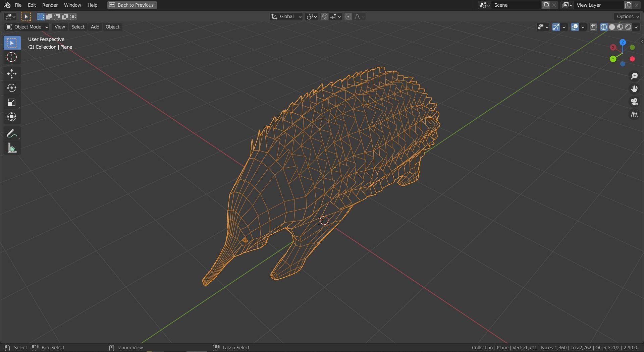Open the viewport shading options dropdown
The height and width of the screenshot is (352, 644).
click(636, 27)
